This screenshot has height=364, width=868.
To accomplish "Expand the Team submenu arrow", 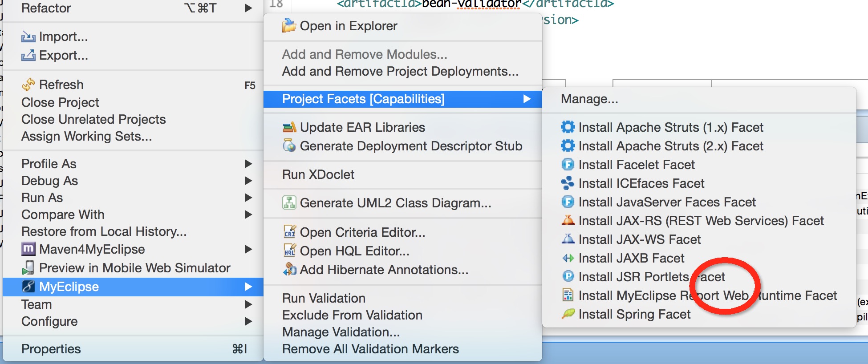I will (248, 304).
